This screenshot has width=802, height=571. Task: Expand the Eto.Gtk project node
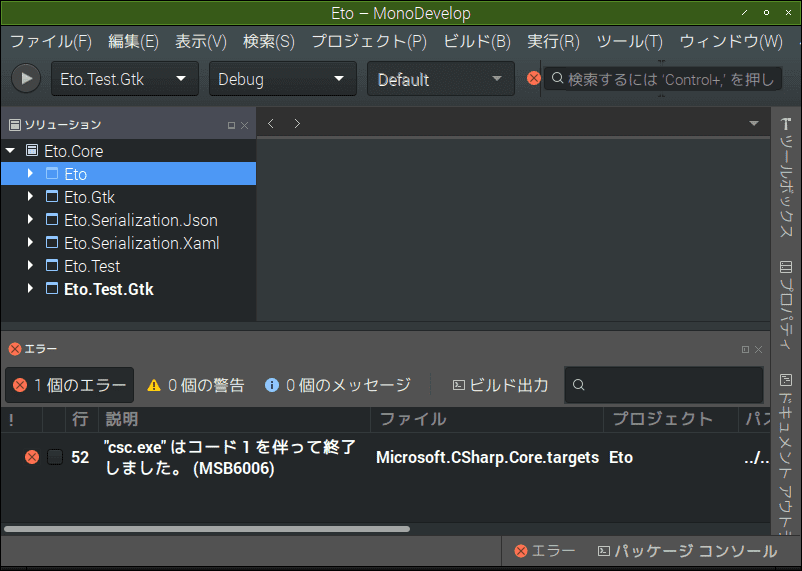click(x=30, y=196)
